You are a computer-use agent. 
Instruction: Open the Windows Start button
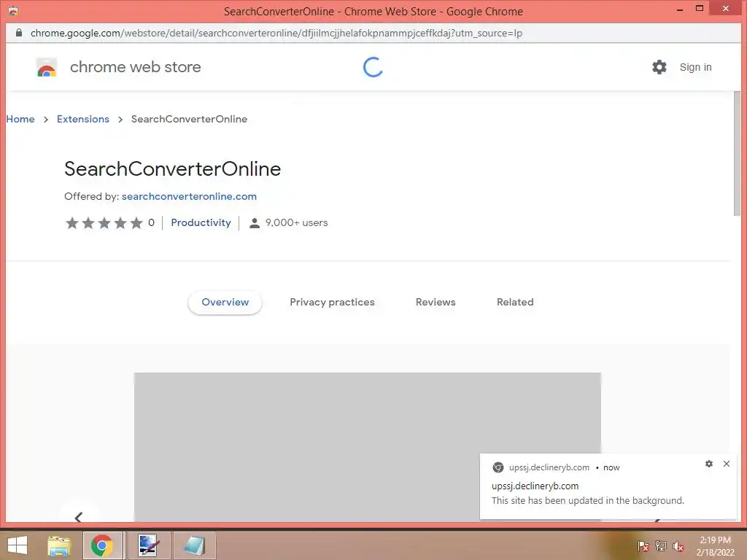tap(18, 545)
